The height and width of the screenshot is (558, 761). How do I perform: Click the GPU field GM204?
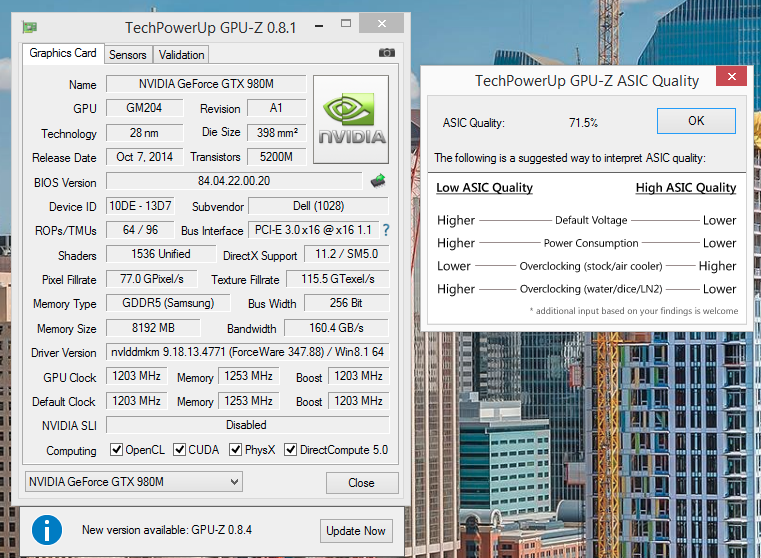tap(145, 108)
